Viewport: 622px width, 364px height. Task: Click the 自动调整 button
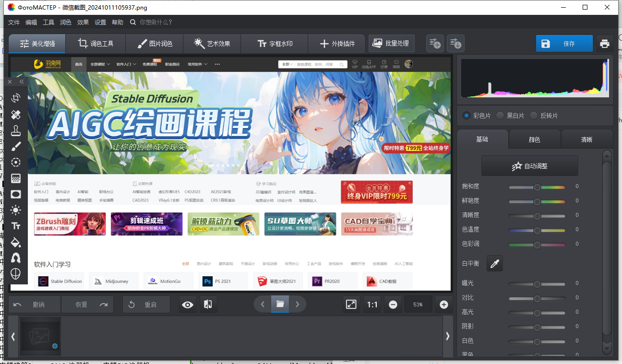(x=530, y=166)
